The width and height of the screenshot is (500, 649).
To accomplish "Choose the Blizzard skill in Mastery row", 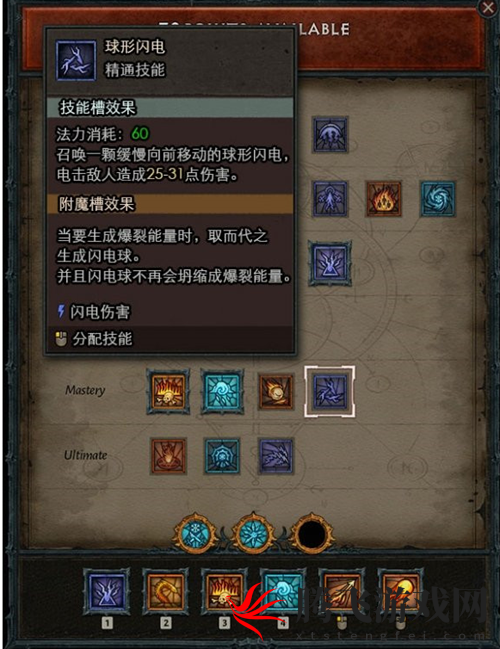I will click(222, 392).
